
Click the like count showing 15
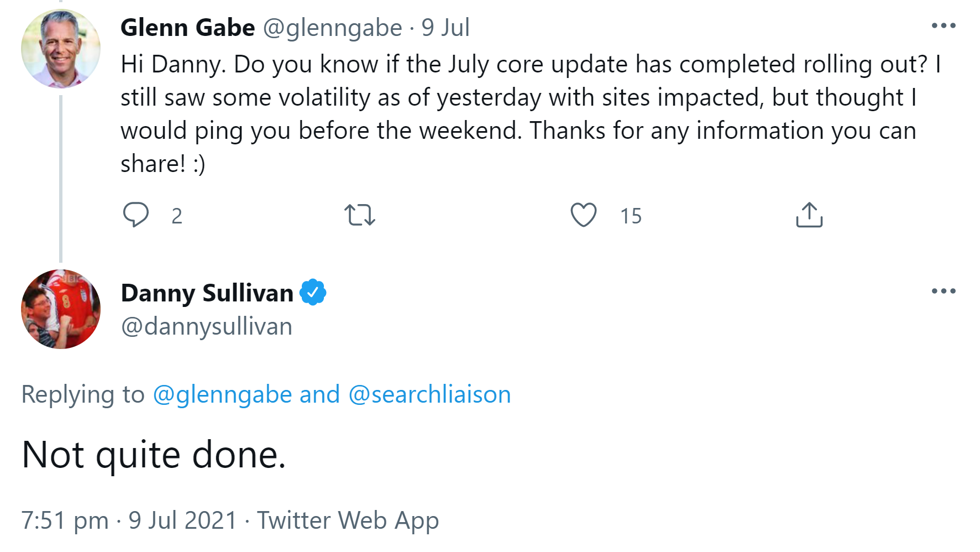631,217
